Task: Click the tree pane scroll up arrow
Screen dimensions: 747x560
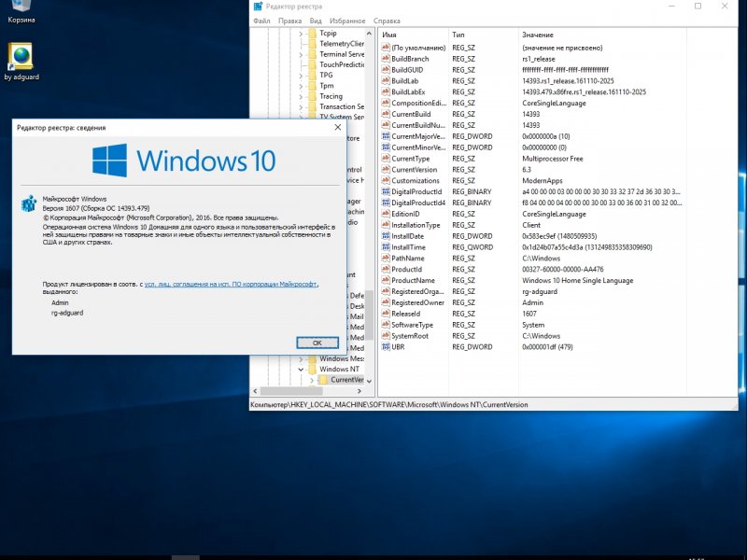Action: pos(369,34)
